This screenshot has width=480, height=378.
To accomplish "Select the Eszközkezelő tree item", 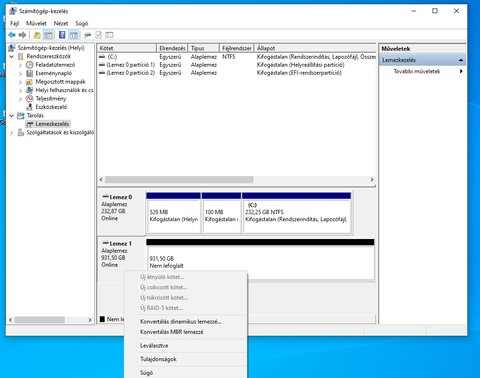I will coord(51,107).
